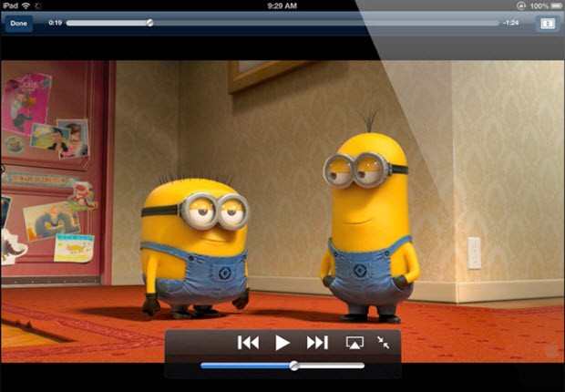Skip to the next track
565x392 pixels.
tap(317, 343)
